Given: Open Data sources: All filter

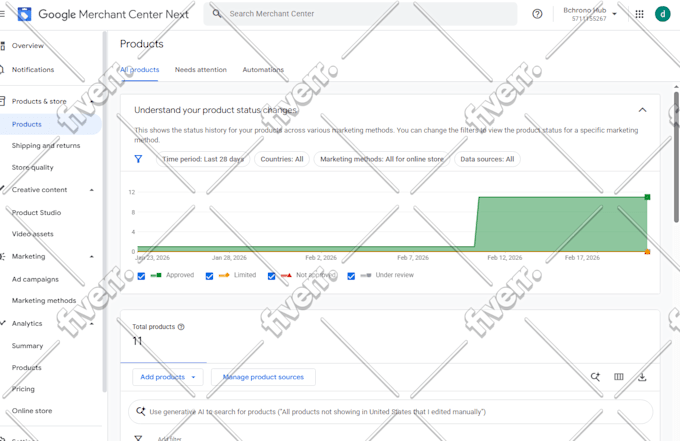Looking at the screenshot, I should (487, 159).
